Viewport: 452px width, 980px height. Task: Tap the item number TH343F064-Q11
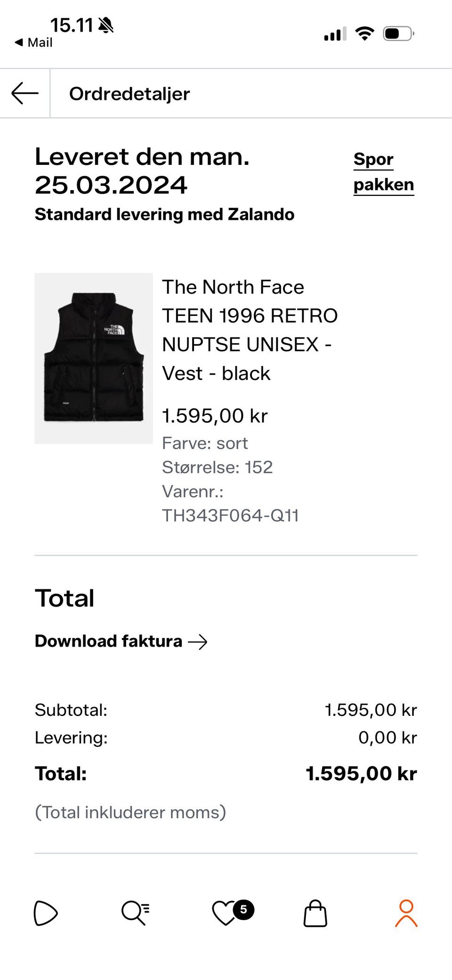point(230,516)
